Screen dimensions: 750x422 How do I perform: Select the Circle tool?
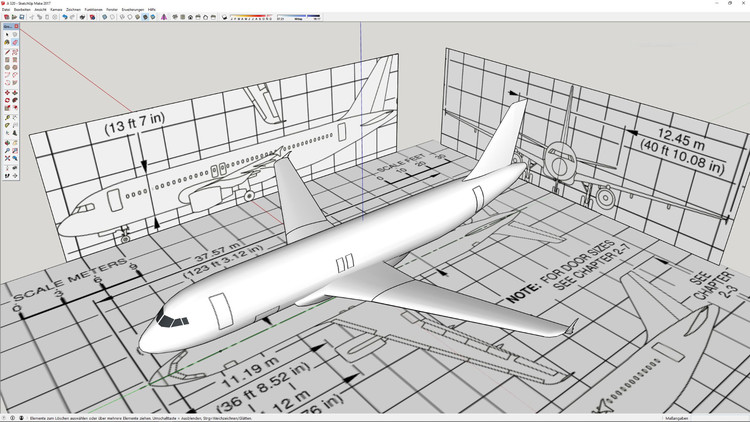pos(7,67)
